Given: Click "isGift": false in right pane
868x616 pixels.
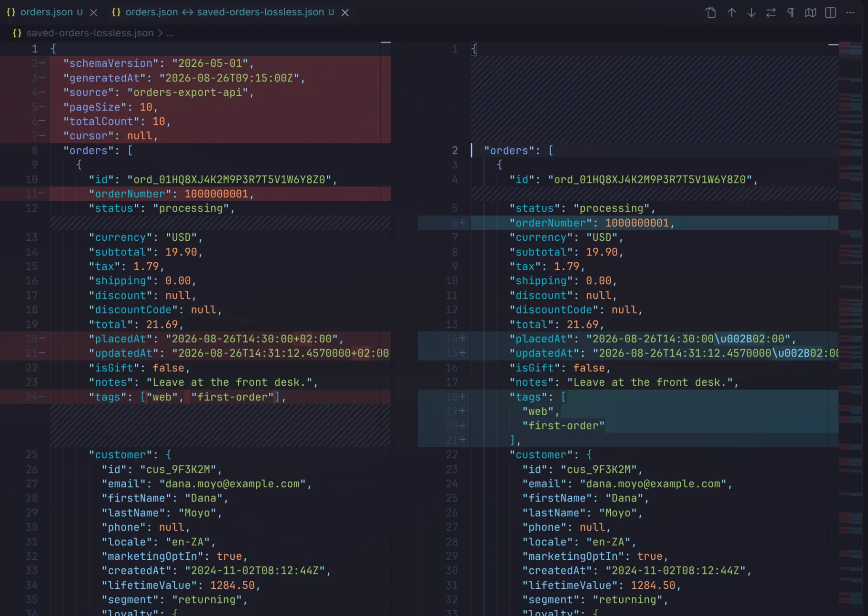Looking at the screenshot, I should pos(560,368).
